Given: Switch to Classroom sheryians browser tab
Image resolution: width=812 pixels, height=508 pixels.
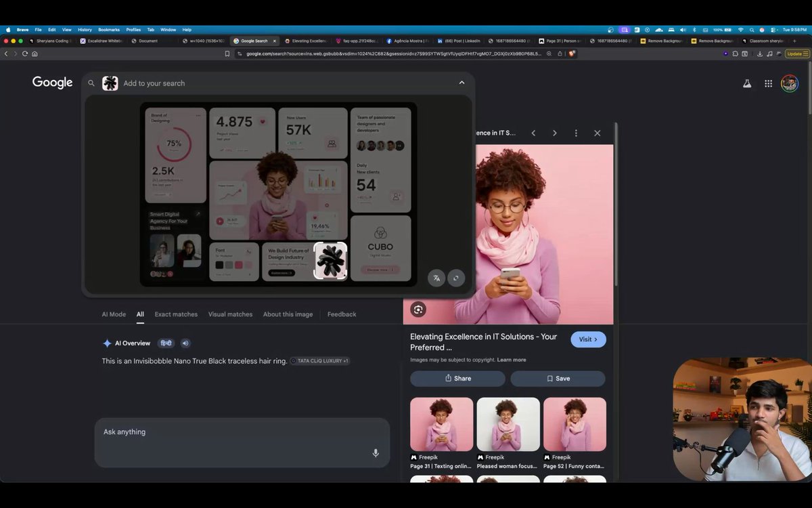Looking at the screenshot, I should 763,41.
